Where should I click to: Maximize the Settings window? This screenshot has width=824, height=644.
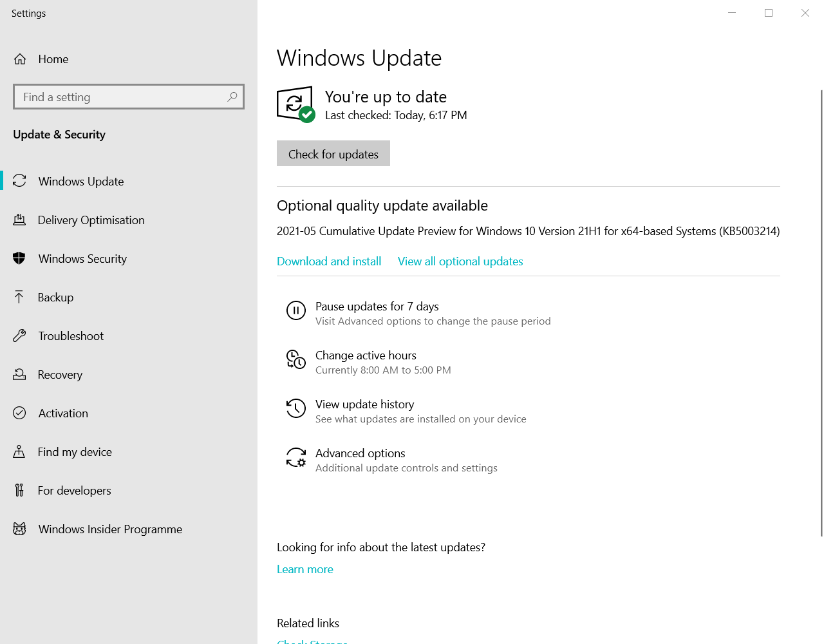769,13
